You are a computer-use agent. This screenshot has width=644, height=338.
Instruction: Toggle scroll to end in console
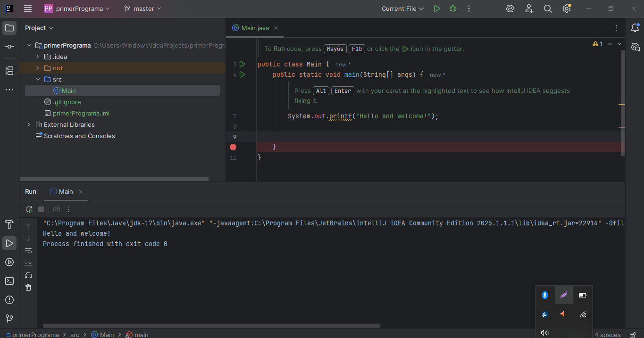click(x=28, y=263)
